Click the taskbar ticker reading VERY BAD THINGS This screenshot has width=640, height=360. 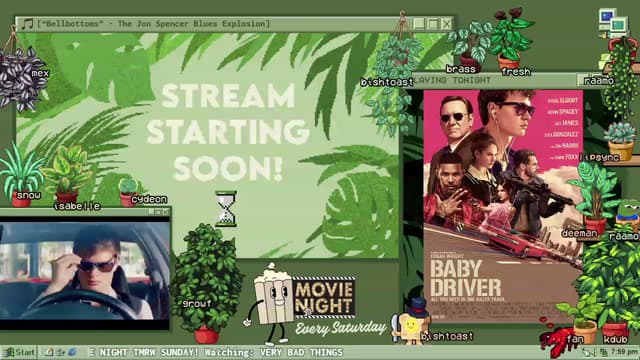tap(301, 352)
